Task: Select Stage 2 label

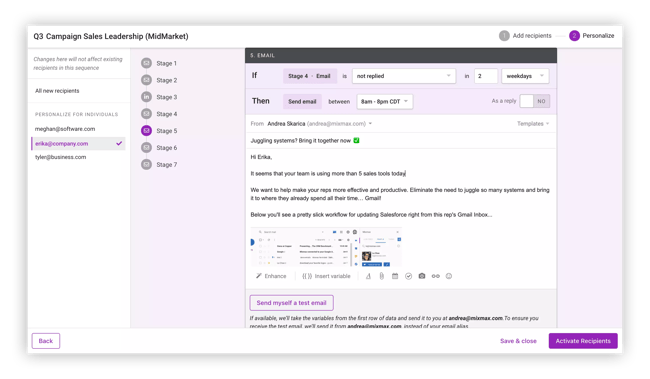Action: pos(167,80)
